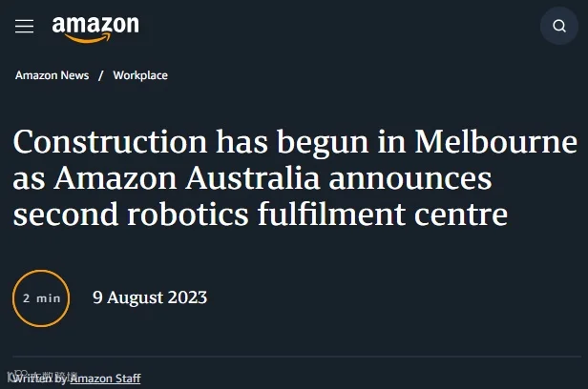Click the horizontal divider above the author
588x389 pixels.
[x=297, y=357]
